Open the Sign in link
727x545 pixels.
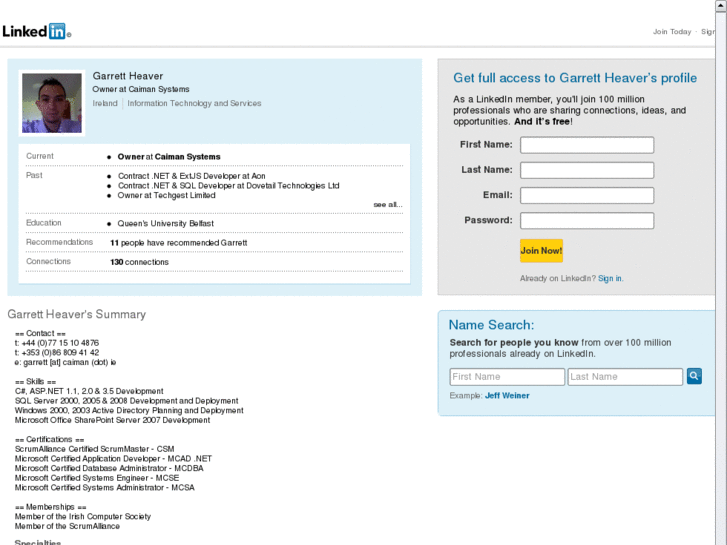click(x=610, y=278)
